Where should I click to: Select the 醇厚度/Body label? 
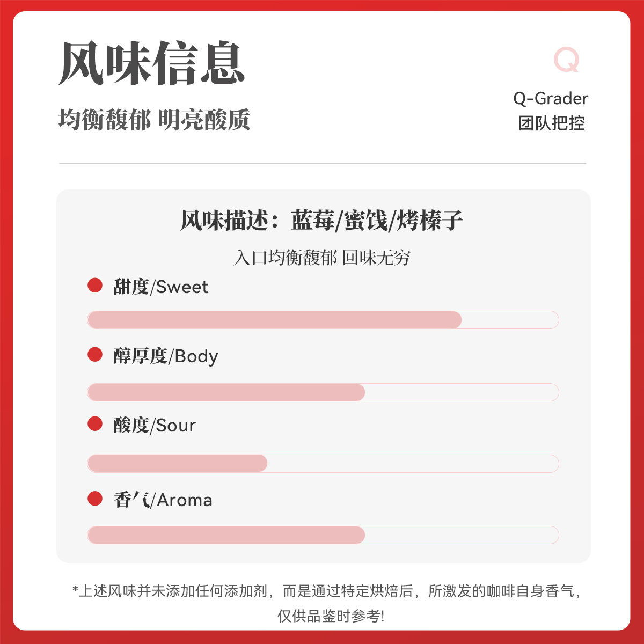click(x=166, y=356)
